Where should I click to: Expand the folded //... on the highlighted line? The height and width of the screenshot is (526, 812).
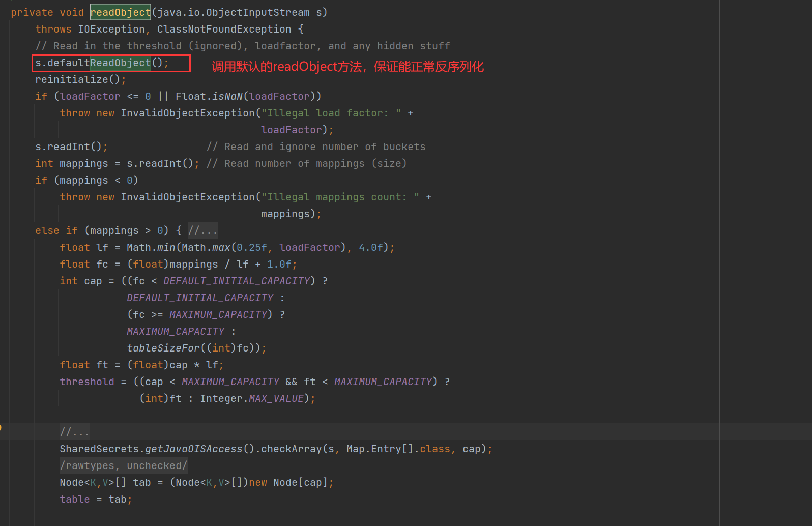pos(75,432)
